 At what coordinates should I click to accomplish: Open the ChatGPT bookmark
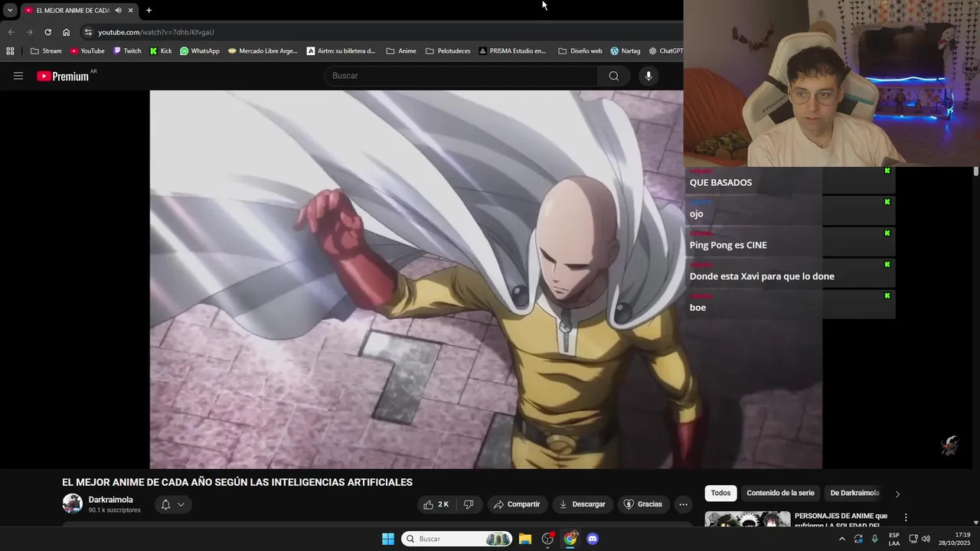[666, 51]
